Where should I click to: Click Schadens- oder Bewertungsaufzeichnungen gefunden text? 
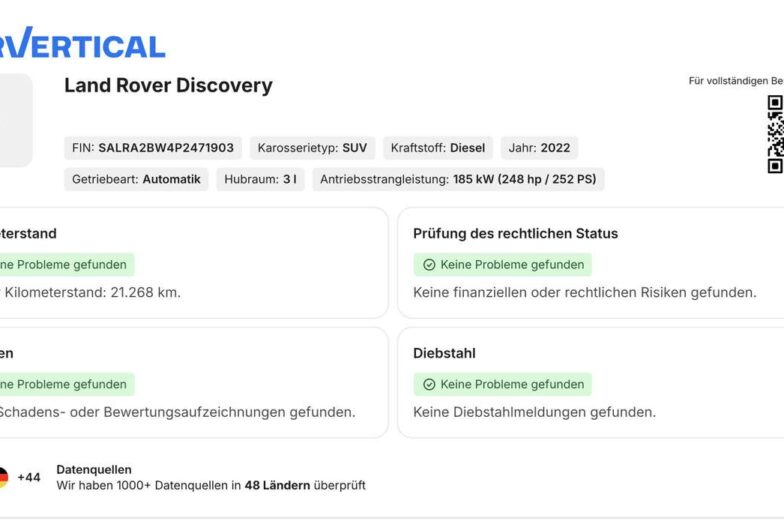[x=178, y=412]
